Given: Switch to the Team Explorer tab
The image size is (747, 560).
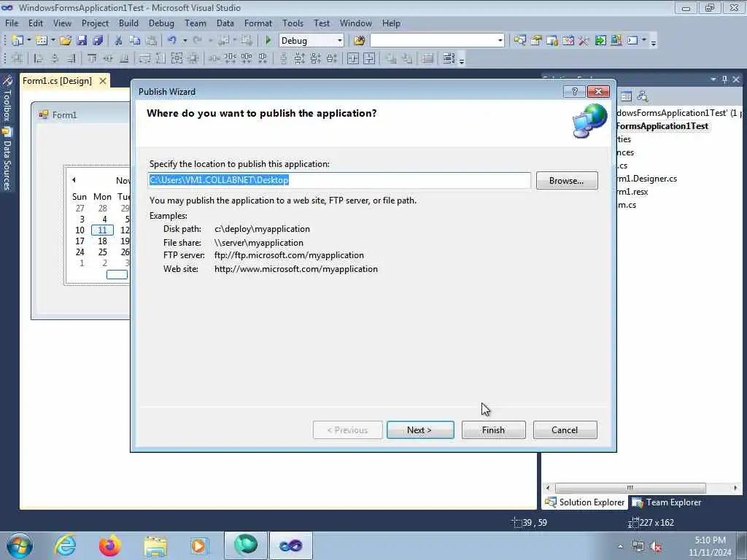Looking at the screenshot, I should click(667, 502).
